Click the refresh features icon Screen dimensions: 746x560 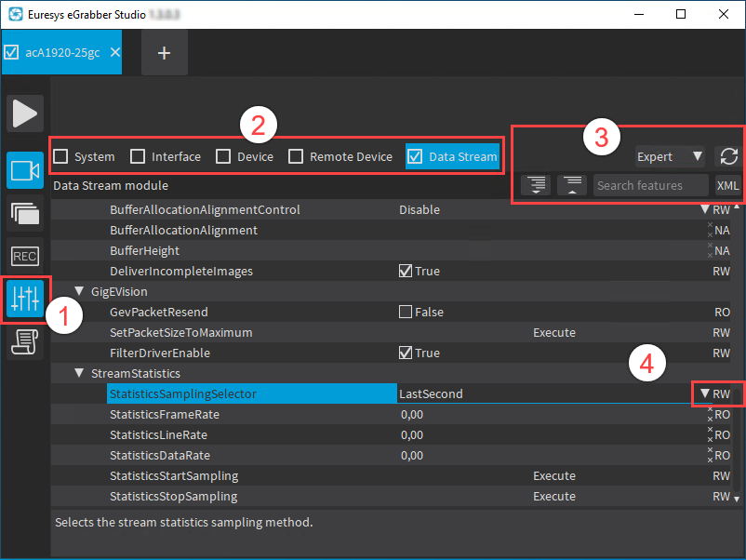(x=727, y=156)
